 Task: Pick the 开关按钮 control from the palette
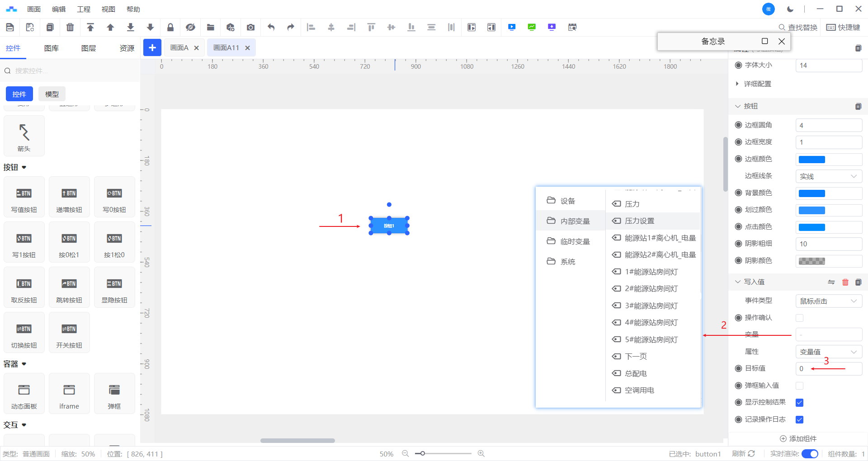tap(69, 333)
